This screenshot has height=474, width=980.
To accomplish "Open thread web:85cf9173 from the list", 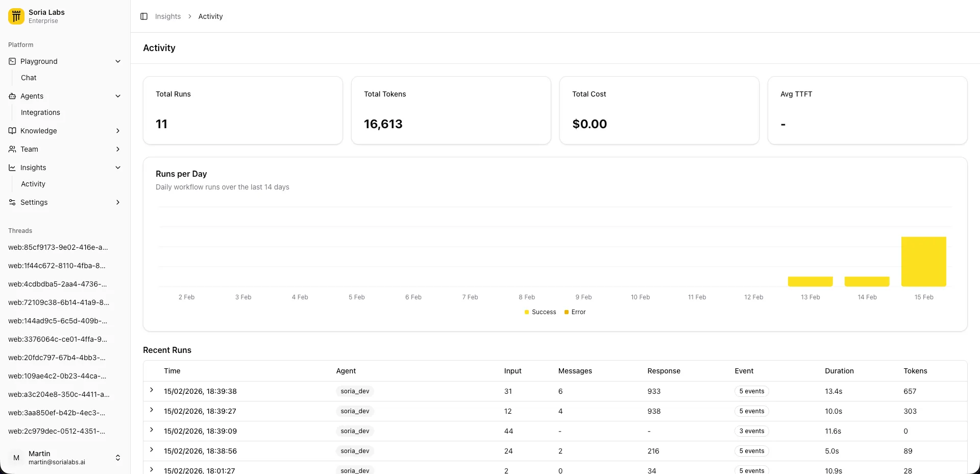I will 58,247.
